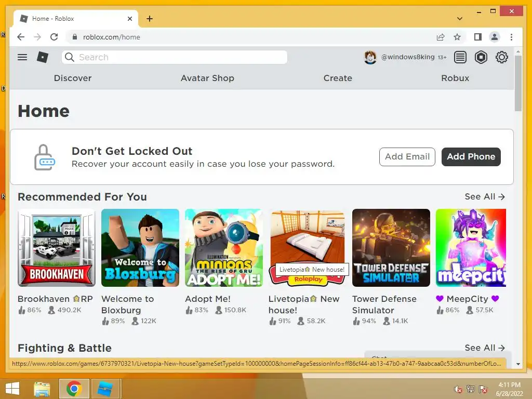Bookmark this page with star icon
532x399 pixels.
457,37
